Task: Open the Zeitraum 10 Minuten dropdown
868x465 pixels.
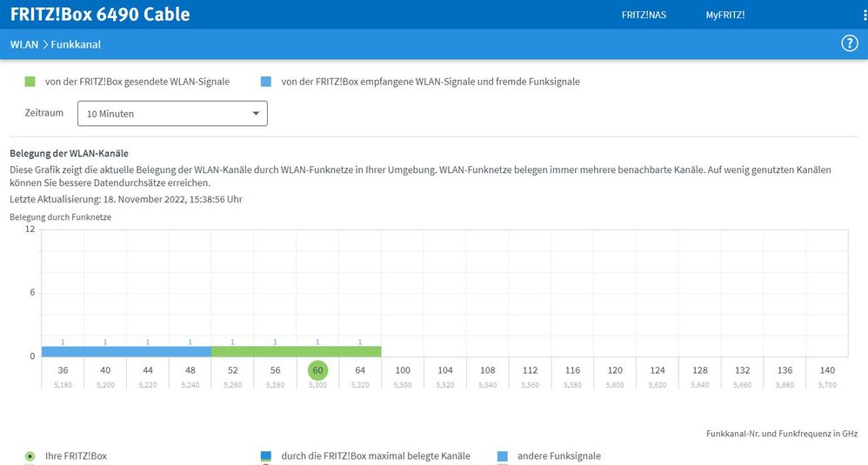Action: coord(172,113)
